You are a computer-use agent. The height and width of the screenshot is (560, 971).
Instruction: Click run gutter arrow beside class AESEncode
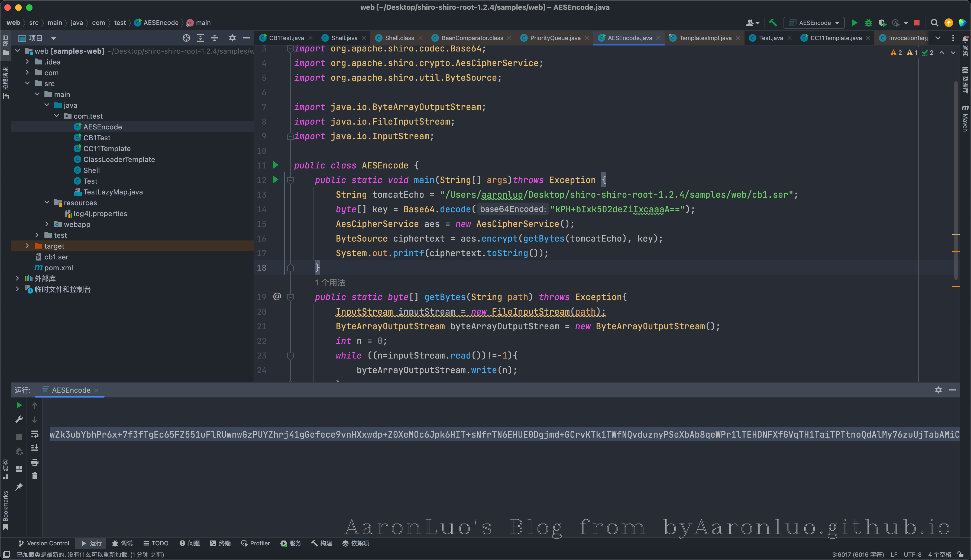coord(276,165)
